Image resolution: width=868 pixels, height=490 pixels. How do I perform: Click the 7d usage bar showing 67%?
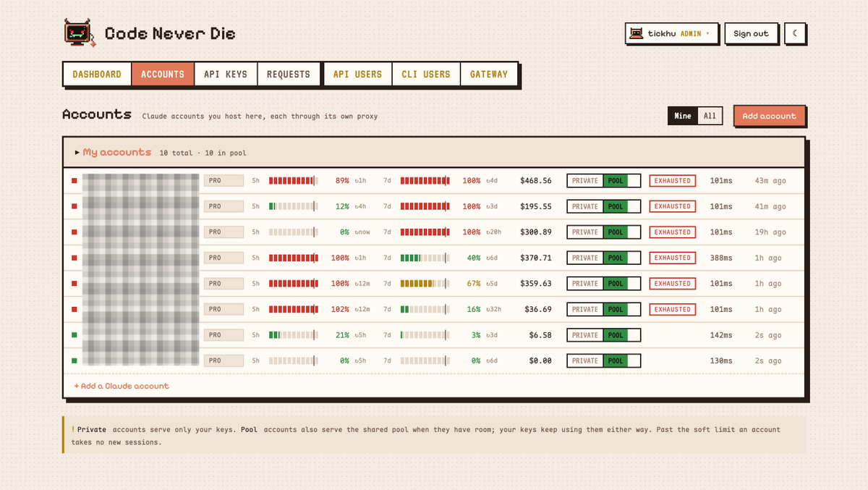425,284
